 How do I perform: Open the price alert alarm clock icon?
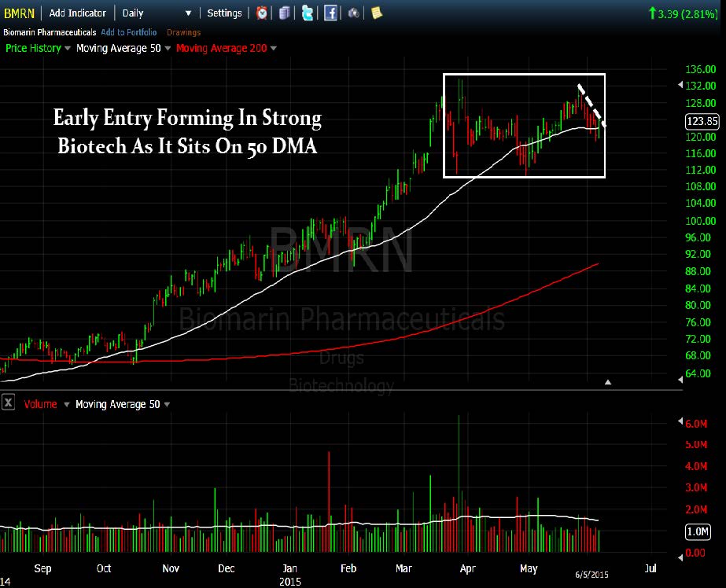[262, 13]
